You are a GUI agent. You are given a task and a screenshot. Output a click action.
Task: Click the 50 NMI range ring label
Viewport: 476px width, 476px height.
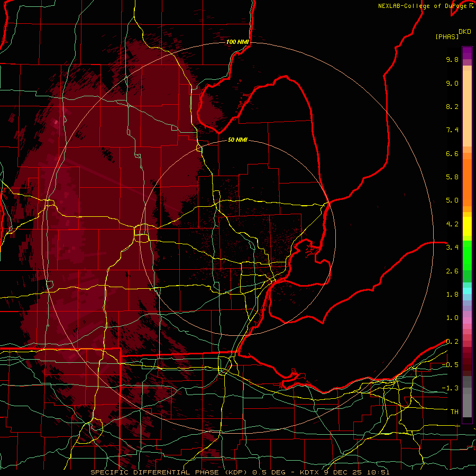click(x=237, y=140)
